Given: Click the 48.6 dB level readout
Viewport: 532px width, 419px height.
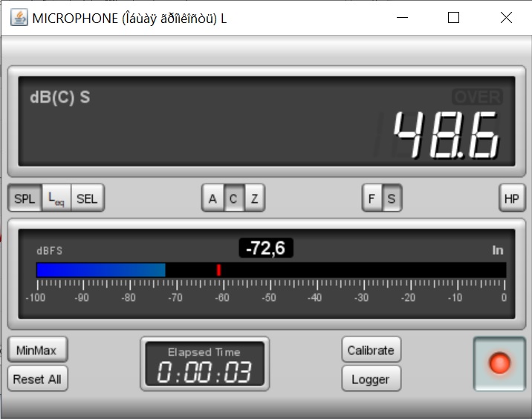Looking at the screenshot, I should [x=444, y=136].
